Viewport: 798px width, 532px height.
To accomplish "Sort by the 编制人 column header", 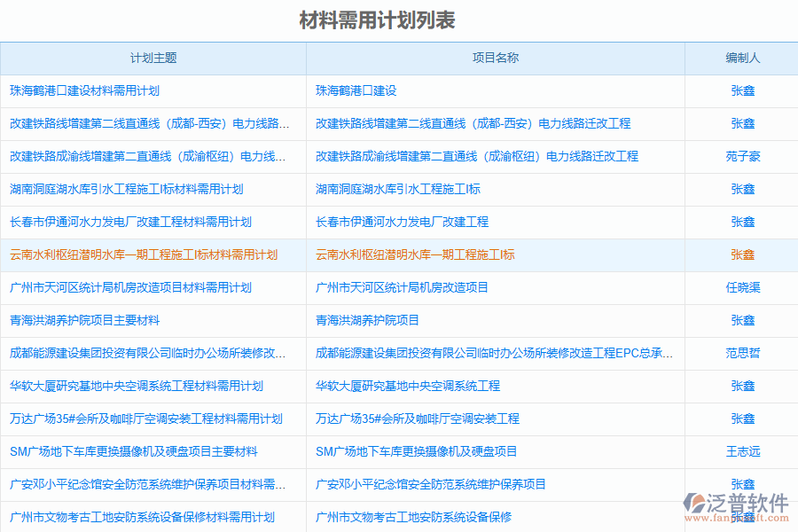I will coord(741,58).
